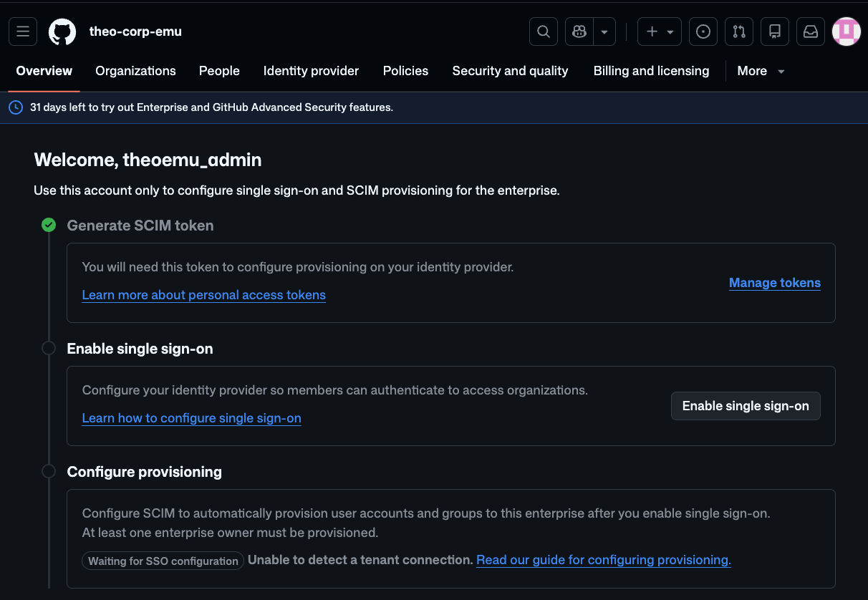Click the Waiting for SSO configuration badge
This screenshot has height=600, width=868.
click(x=163, y=561)
